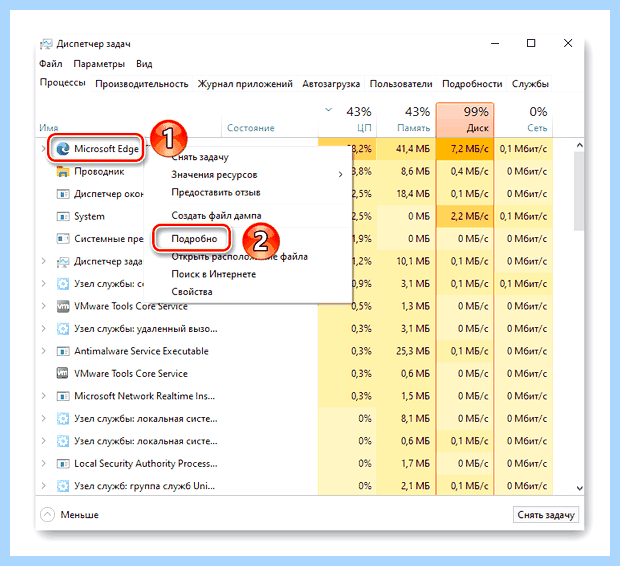
Task: Expand the Microsoft Edge process group
Action: click(43, 149)
